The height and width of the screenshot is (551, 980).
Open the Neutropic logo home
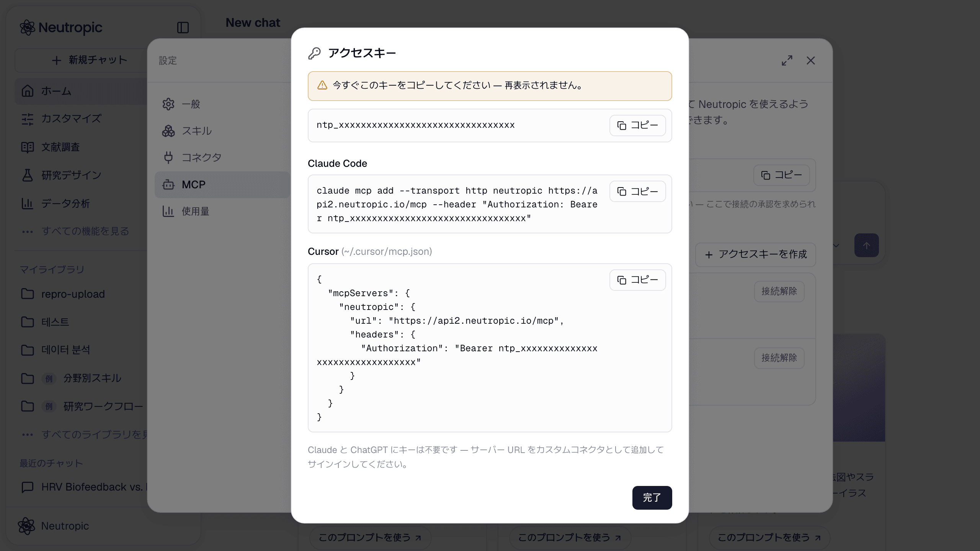click(x=61, y=28)
